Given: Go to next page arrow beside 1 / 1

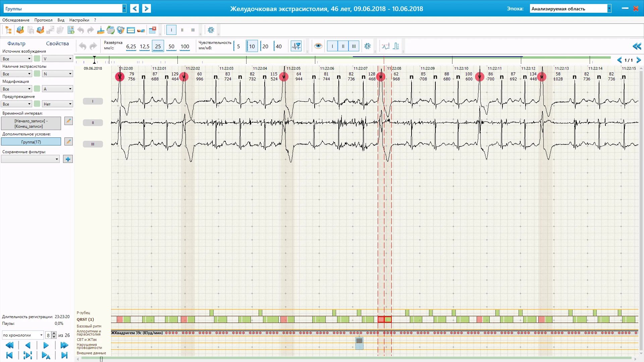Looking at the screenshot, I should coord(639,60).
